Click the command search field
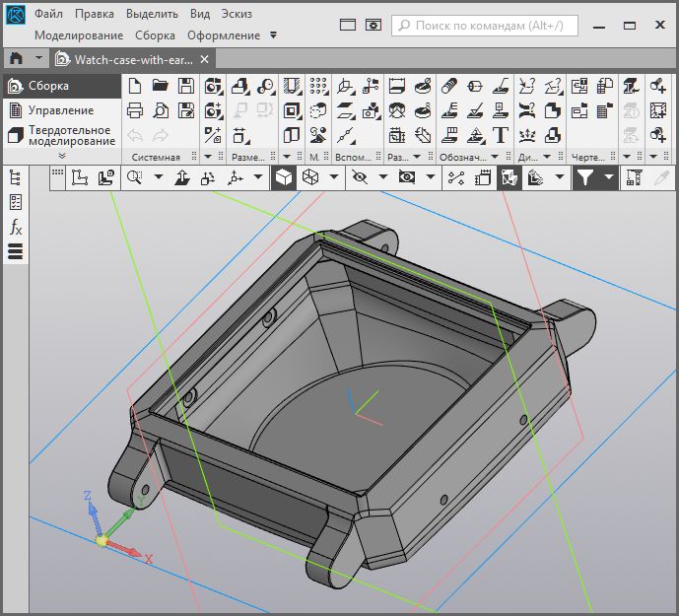The height and width of the screenshot is (616, 679). pos(485,26)
